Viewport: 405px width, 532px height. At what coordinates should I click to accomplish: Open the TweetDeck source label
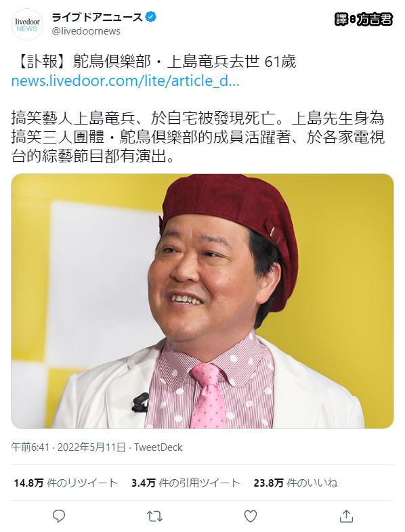(158, 447)
